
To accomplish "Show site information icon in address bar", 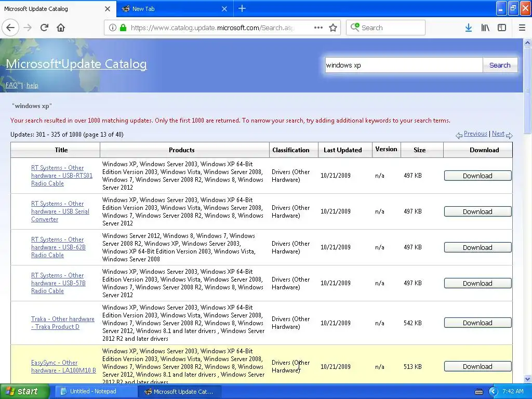I will point(113,28).
